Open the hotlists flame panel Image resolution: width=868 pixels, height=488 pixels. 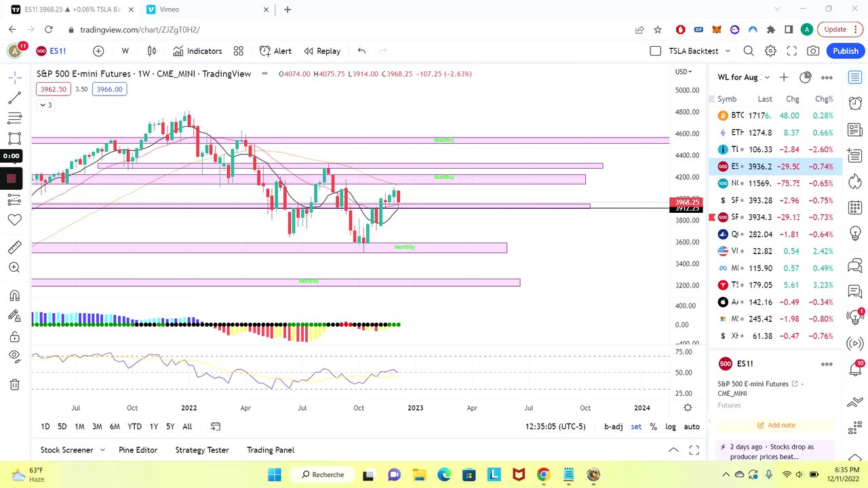pos(855,183)
